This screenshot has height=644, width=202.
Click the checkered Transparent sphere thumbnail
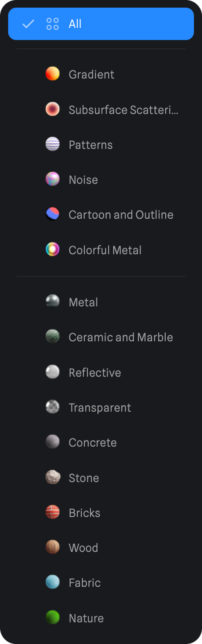pos(53,407)
